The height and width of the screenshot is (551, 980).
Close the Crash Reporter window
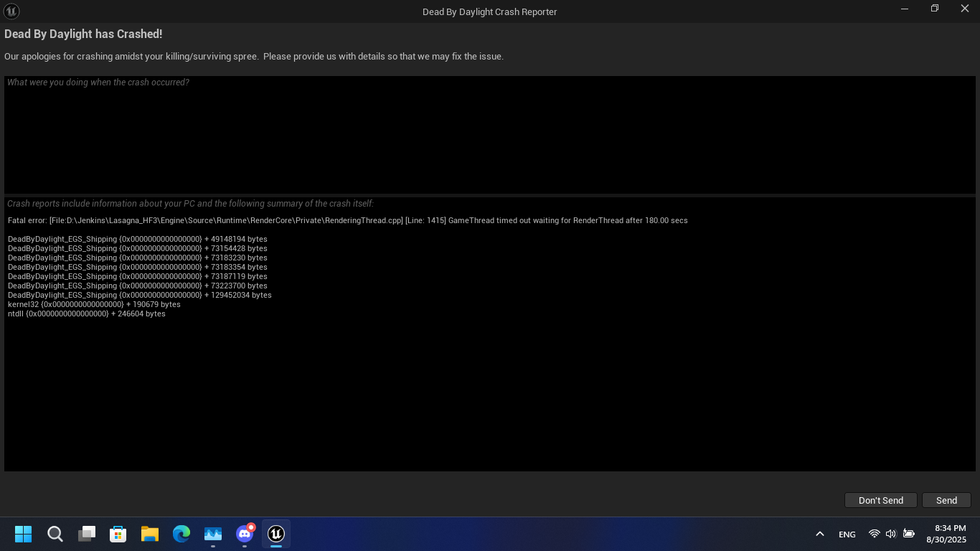coord(964,9)
